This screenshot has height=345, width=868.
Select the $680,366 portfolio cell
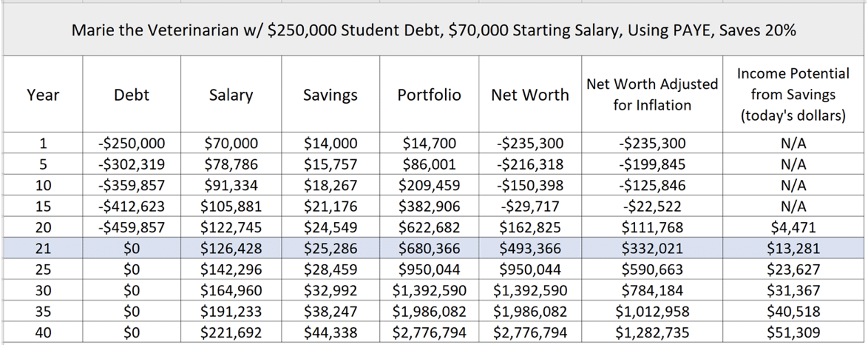[429, 248]
